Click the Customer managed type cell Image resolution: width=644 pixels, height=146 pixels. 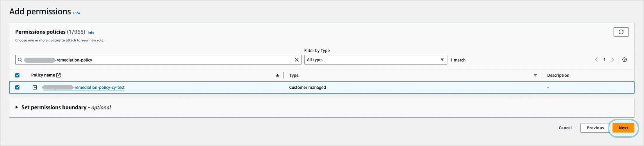pos(307,88)
